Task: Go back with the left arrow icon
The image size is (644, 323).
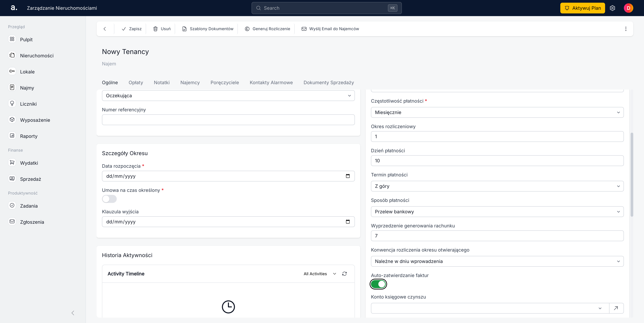Action: pos(105,29)
